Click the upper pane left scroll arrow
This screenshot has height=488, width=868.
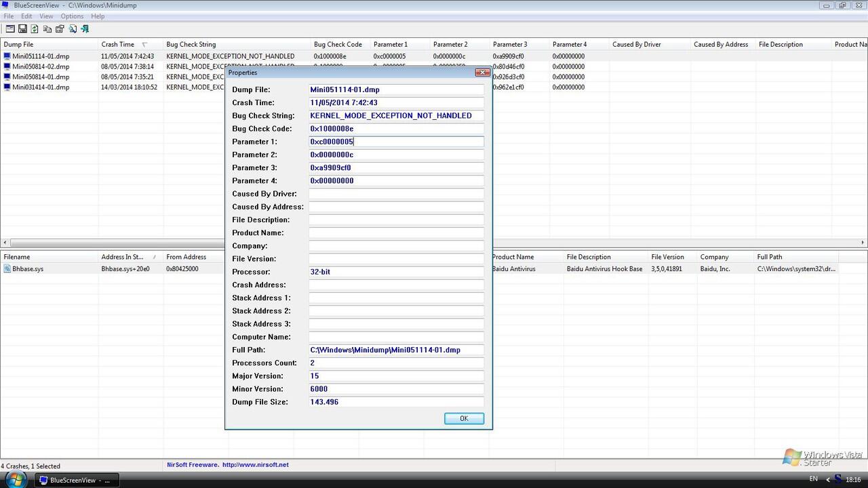point(5,242)
